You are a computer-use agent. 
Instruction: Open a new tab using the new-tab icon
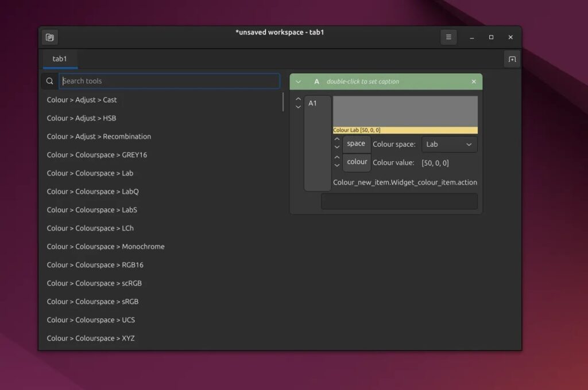coord(512,58)
